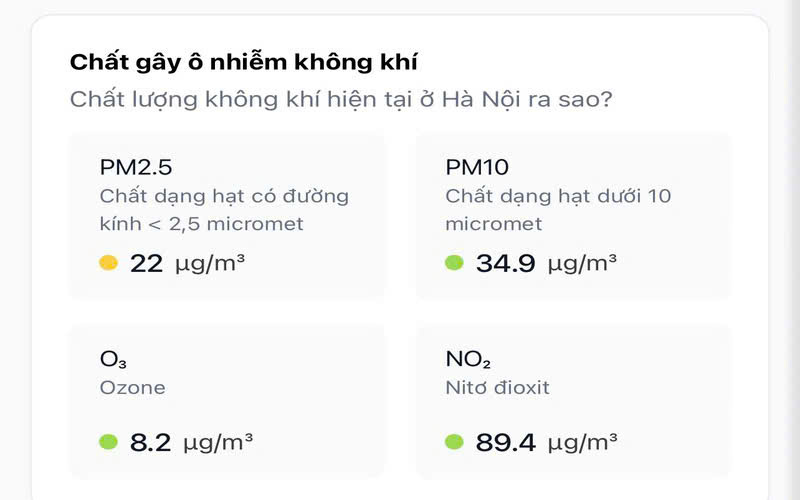Click the "Ozone" label
This screenshot has width=800, height=500.
[x=132, y=387]
